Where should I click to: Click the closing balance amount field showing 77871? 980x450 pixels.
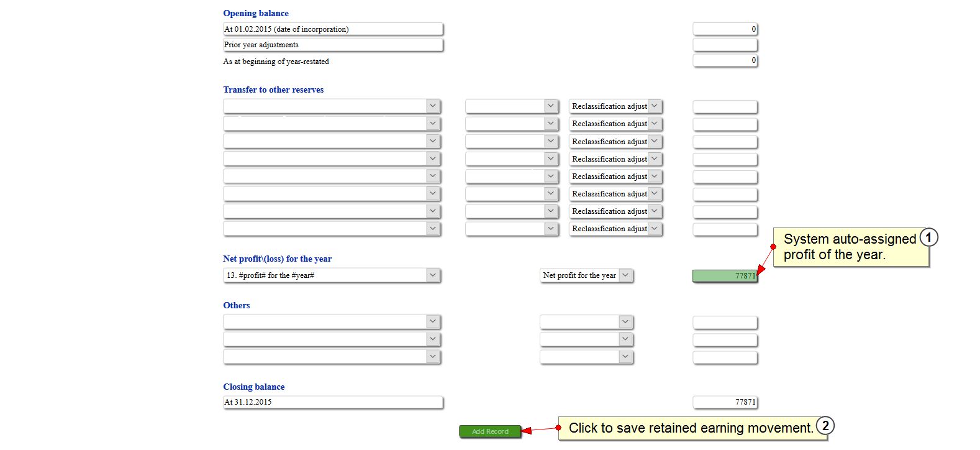coord(725,402)
